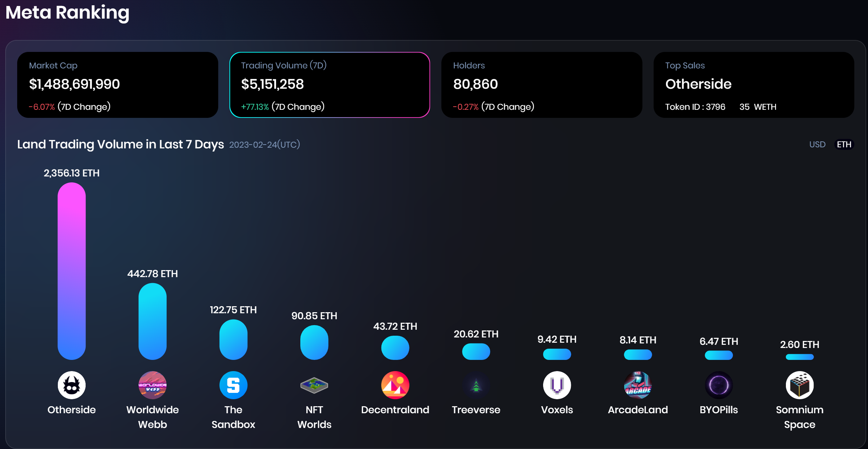Open the ArcadeLand arcade icon
Viewport: 868px width, 449px height.
(638, 385)
